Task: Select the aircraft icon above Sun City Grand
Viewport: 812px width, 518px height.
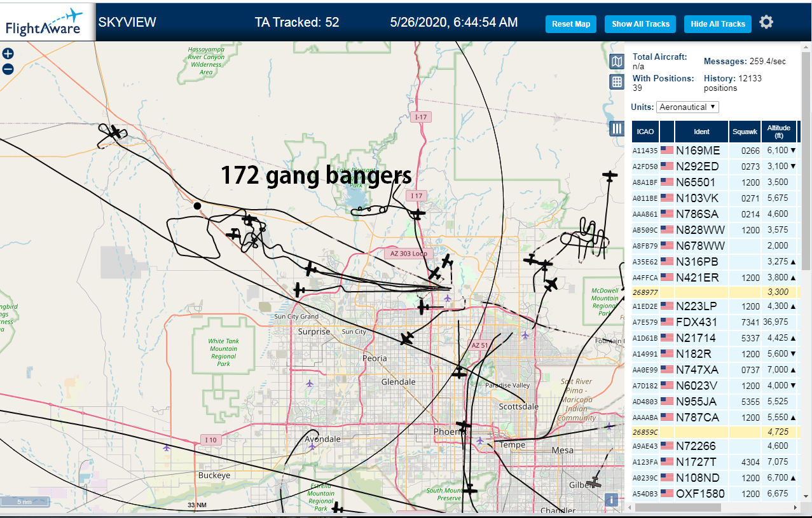Action: (299, 290)
